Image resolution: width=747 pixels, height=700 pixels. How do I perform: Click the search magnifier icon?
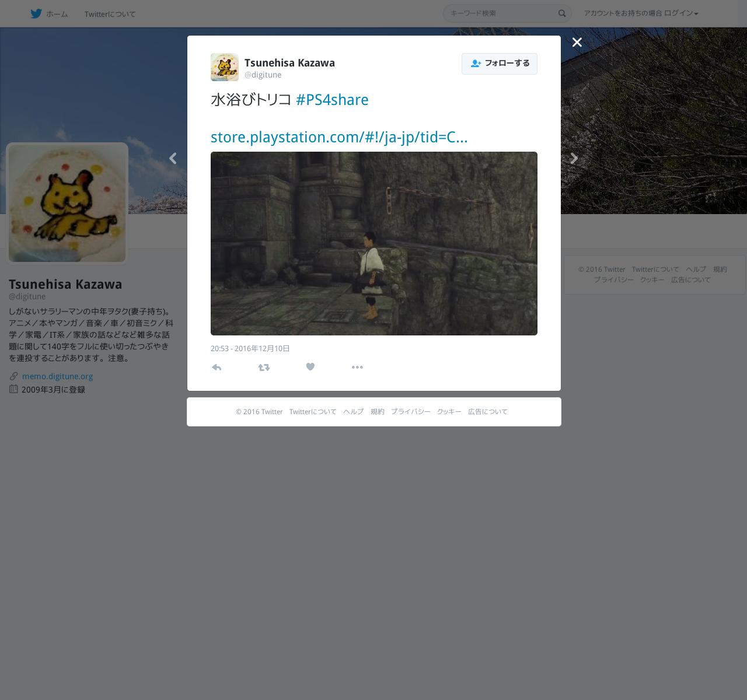click(562, 13)
